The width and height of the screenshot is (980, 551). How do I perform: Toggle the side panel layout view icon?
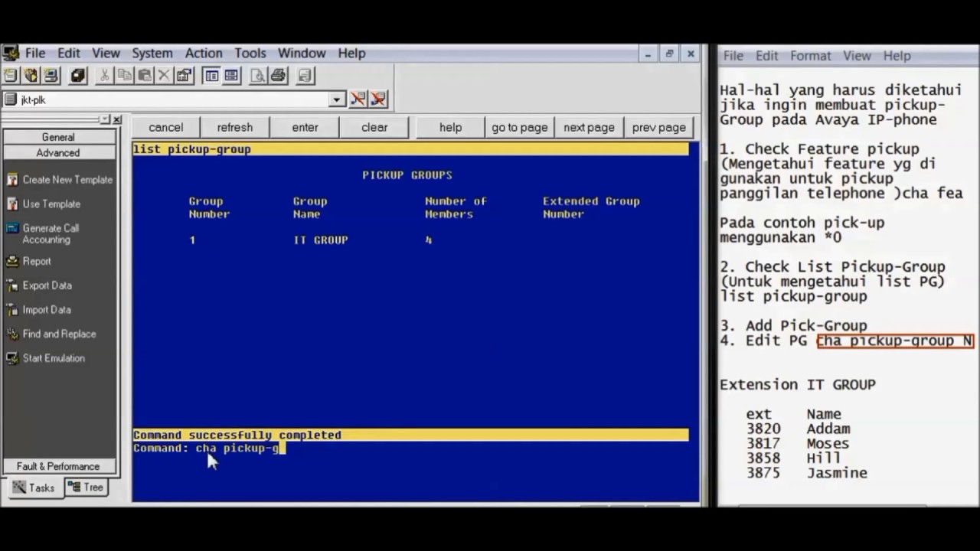point(211,75)
